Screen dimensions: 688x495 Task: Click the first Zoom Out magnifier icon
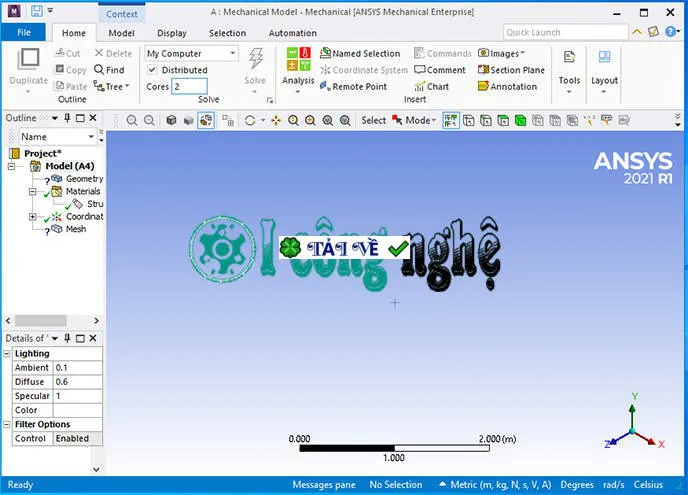(x=149, y=120)
